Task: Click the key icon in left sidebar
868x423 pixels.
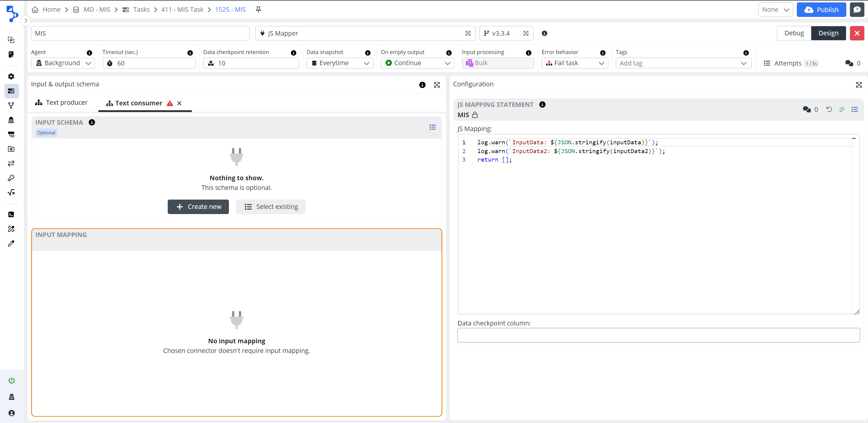Action: point(11,178)
